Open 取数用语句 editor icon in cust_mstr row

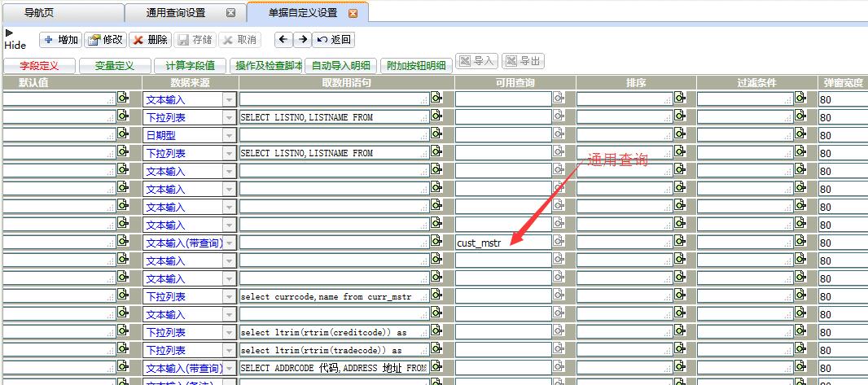click(436, 241)
